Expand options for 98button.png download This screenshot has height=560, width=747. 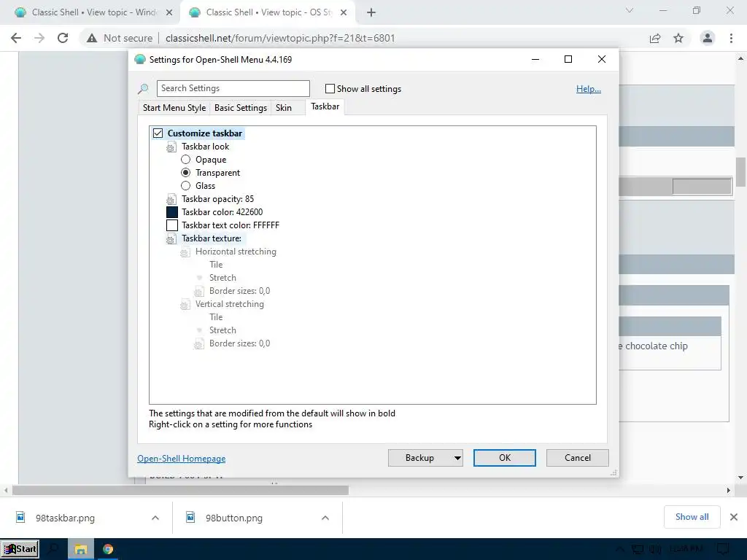click(325, 518)
